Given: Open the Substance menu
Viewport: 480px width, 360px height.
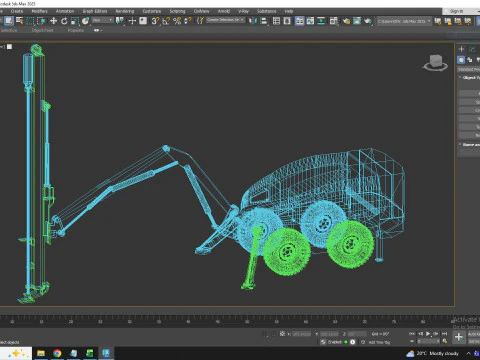Looking at the screenshot, I should 266,11.
